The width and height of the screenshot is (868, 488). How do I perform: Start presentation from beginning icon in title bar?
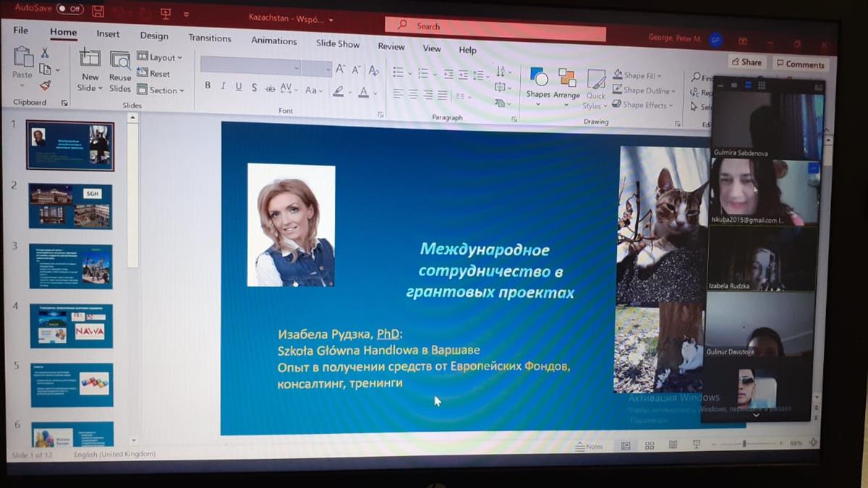coord(165,12)
